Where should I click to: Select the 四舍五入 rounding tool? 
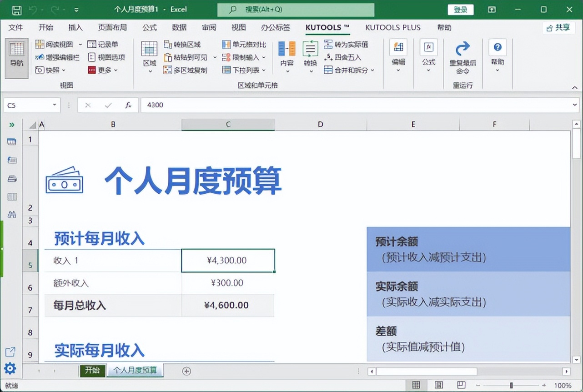[344, 58]
